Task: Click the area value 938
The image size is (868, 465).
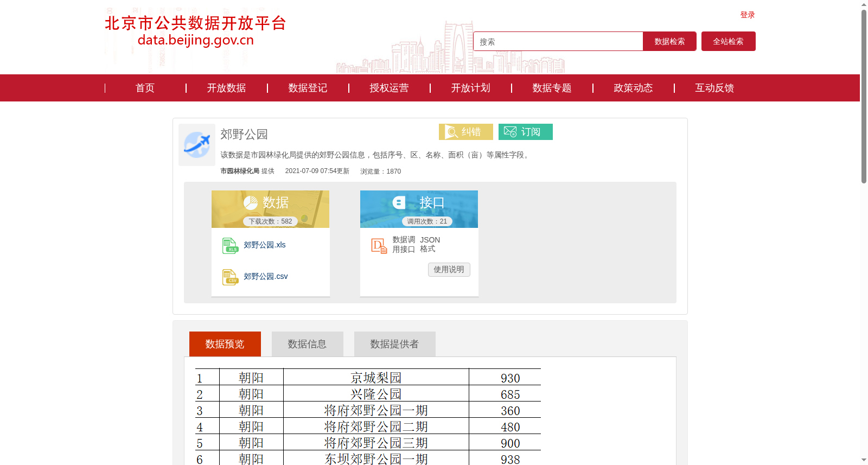Action: (x=510, y=459)
